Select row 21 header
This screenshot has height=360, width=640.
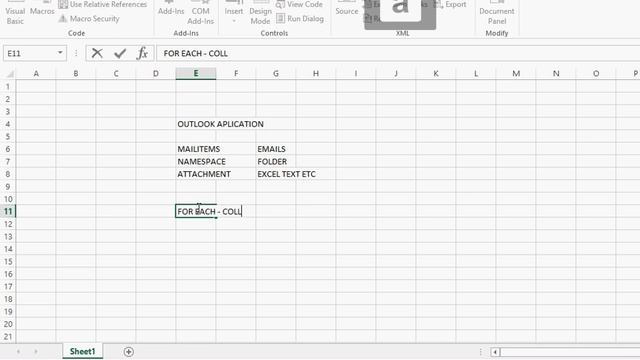click(x=8, y=337)
